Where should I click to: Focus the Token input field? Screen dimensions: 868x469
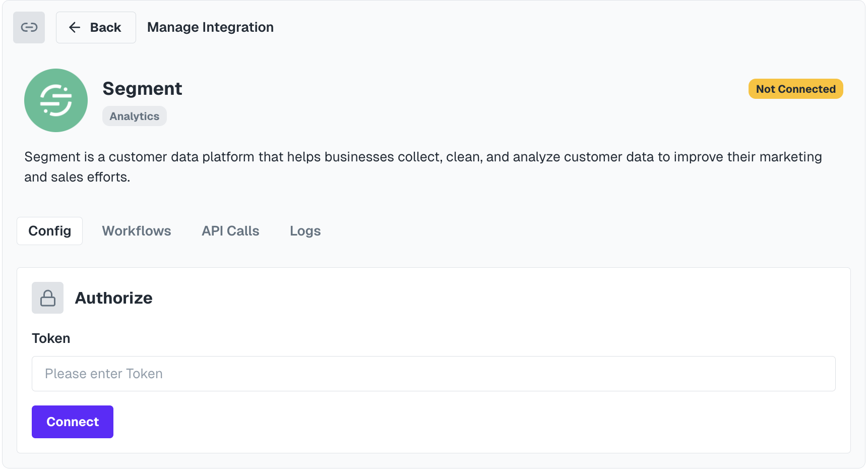433,374
